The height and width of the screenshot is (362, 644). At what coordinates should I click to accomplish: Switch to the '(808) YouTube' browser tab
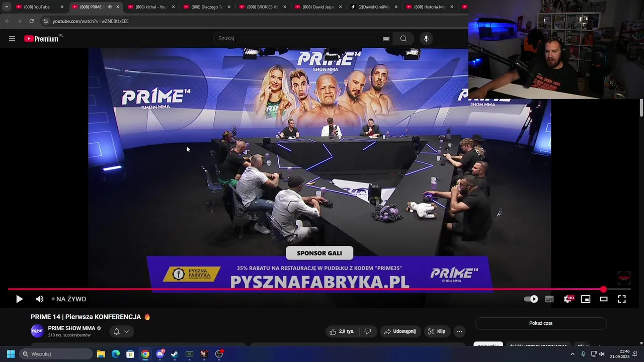[40, 7]
